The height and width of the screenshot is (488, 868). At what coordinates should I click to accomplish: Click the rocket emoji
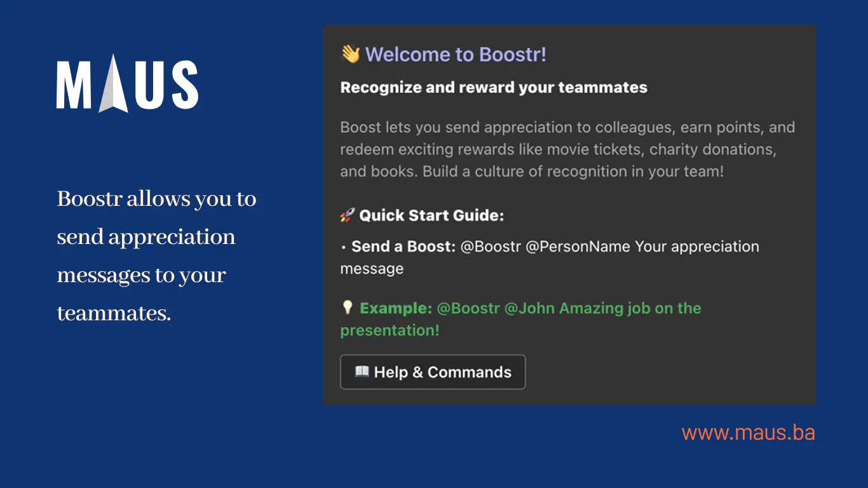tap(347, 215)
